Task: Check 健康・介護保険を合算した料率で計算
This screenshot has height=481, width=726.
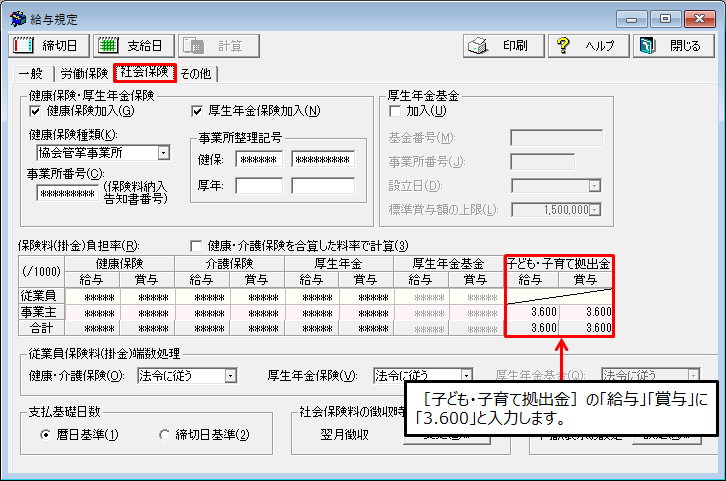Action: pos(197,245)
